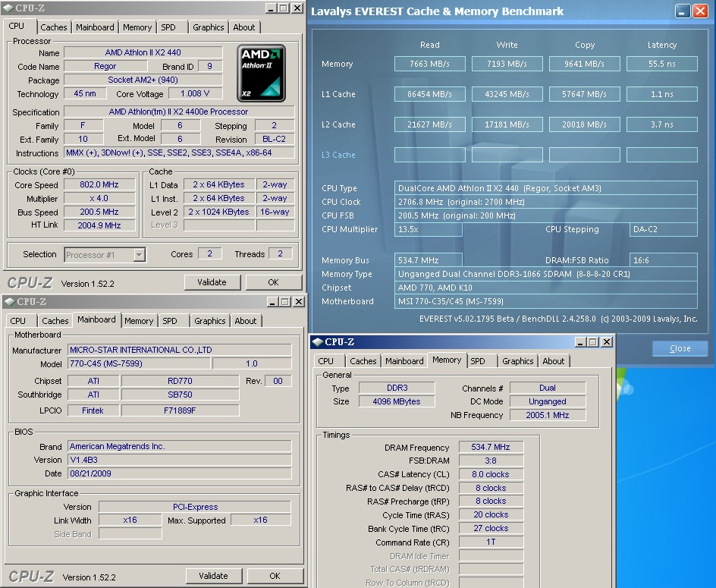Screen dimensions: 716x588
Task: Click Close button in EVEREST benchmark
Action: click(680, 348)
